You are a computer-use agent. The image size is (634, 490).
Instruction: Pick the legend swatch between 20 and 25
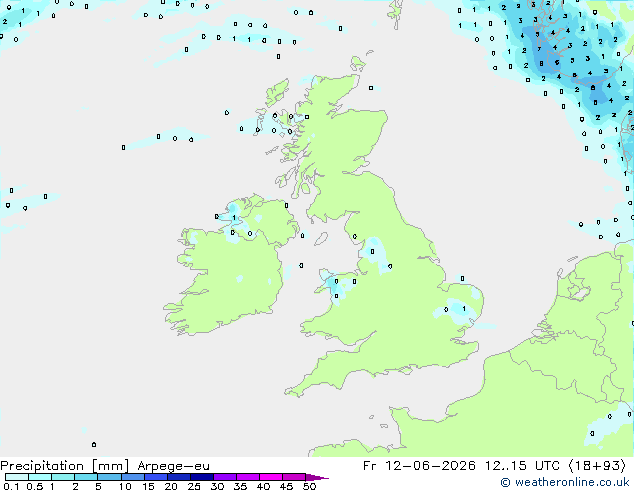click(179, 477)
